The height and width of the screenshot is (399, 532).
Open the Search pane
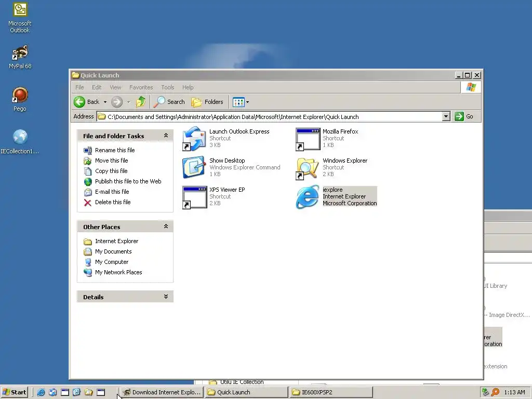click(169, 102)
